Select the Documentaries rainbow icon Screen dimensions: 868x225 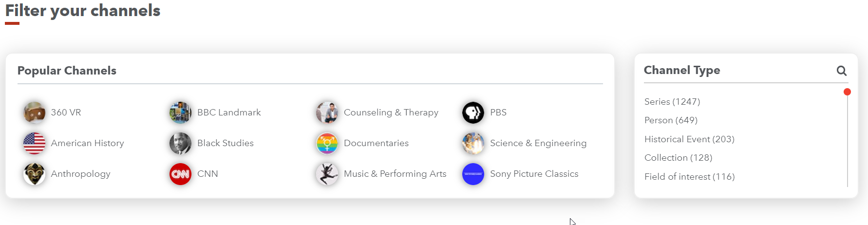click(327, 143)
